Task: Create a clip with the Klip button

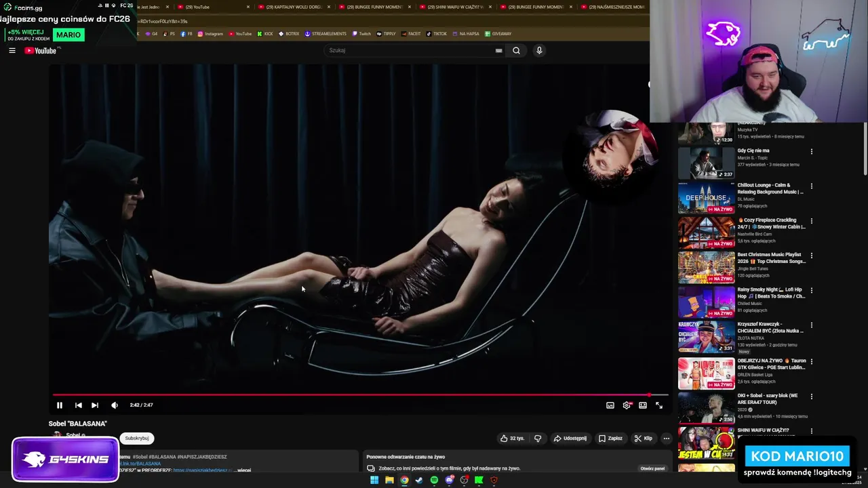Action: click(x=643, y=439)
